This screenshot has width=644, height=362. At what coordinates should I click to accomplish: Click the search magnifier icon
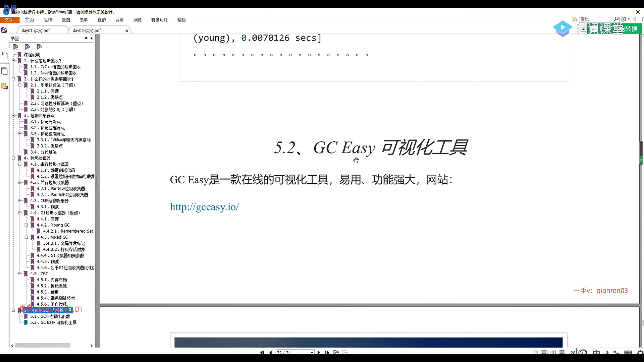pyautogui.click(x=616, y=19)
